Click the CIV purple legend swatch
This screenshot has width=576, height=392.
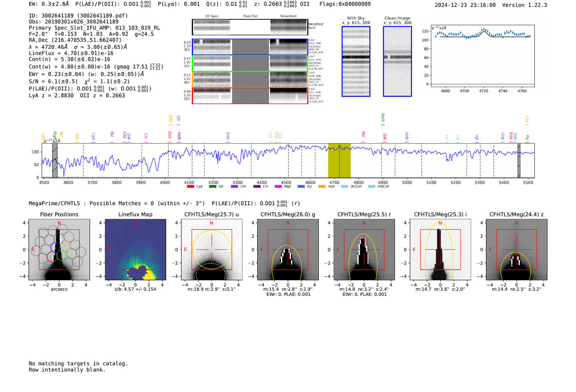pyautogui.click(x=235, y=186)
